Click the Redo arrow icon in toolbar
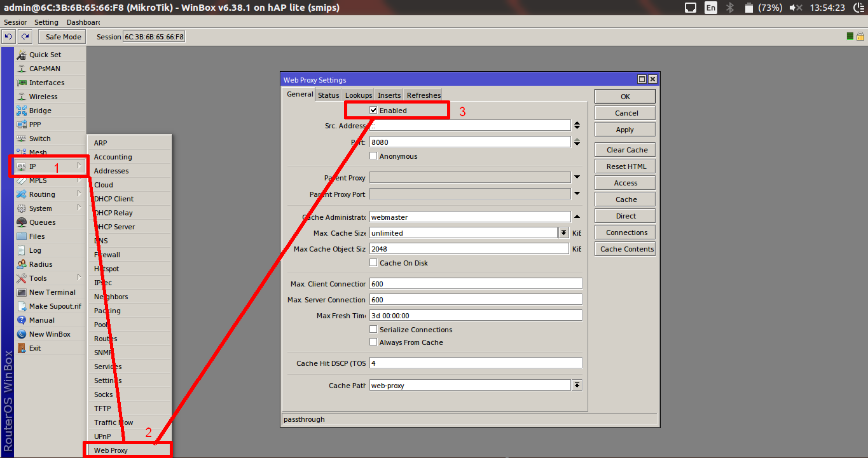The image size is (868, 458). [25, 37]
